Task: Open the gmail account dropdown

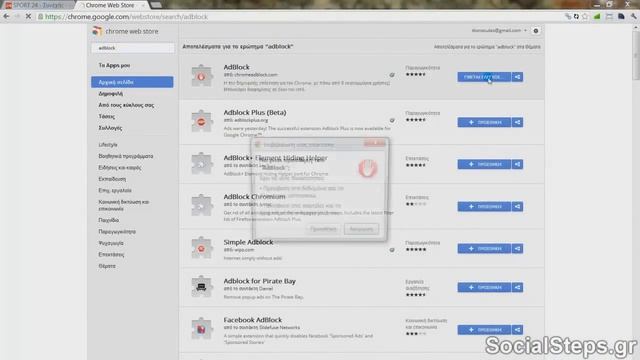Action: (x=499, y=31)
